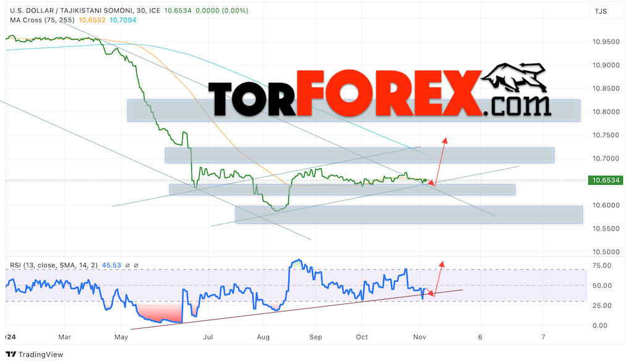Click the 10.9000 price axis label
Image resolution: width=631 pixels, height=364 pixels.
point(606,65)
